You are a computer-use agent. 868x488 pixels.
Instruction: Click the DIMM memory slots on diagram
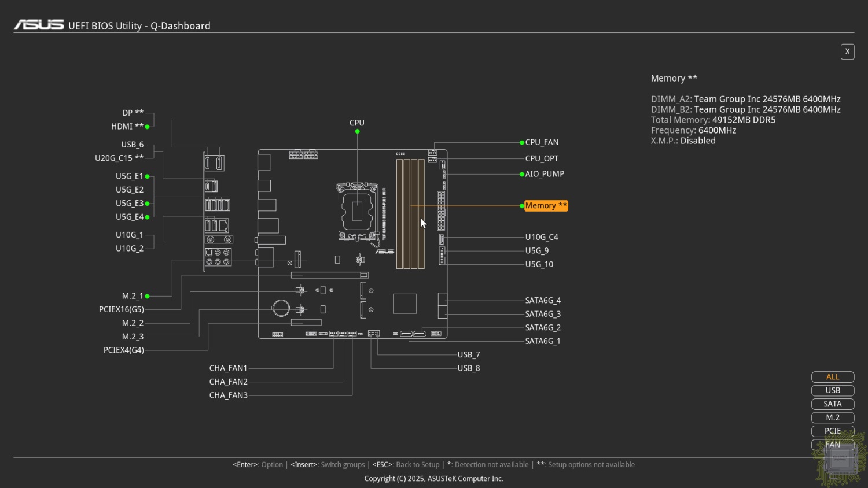click(410, 214)
